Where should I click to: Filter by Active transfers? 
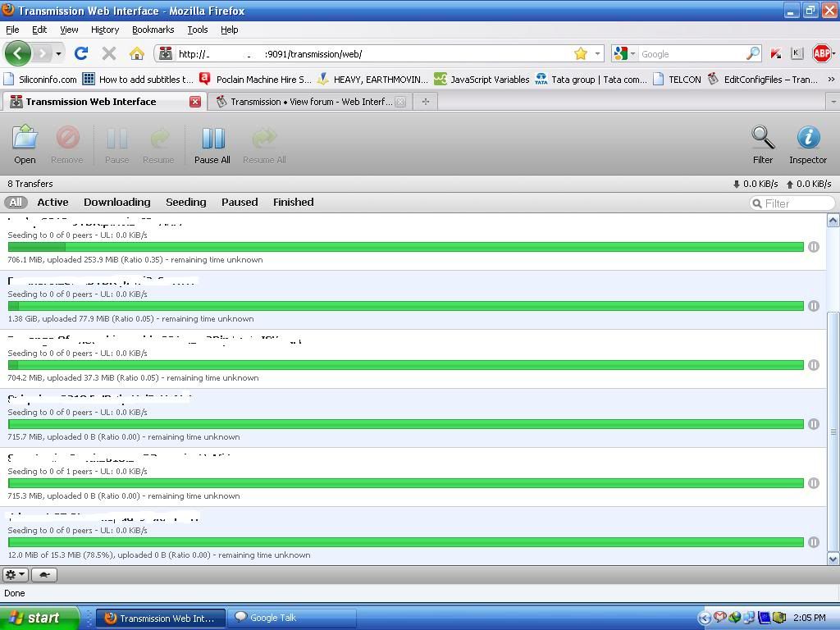coord(52,202)
